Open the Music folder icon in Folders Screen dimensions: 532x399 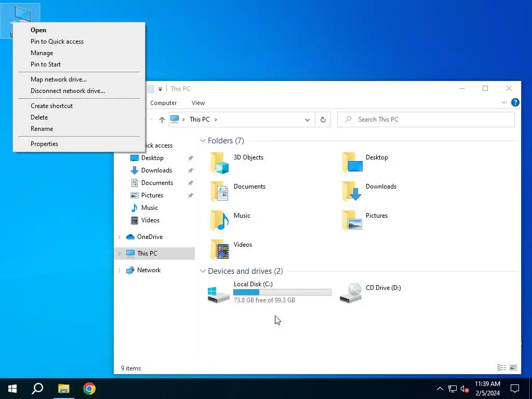point(219,220)
